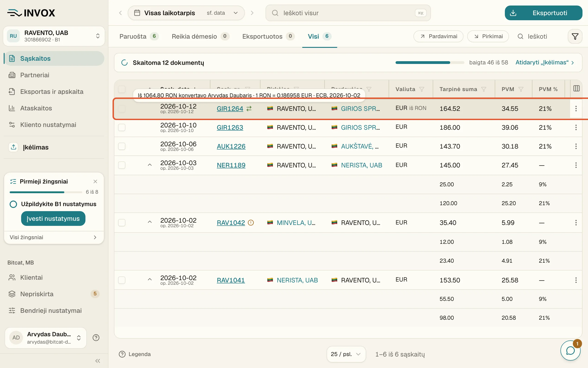Filter the PVM column
This screenshot has width=588, height=368.
coord(521,89)
